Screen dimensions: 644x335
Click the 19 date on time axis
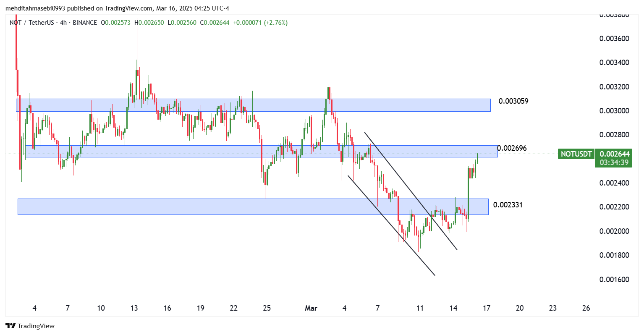(201, 308)
